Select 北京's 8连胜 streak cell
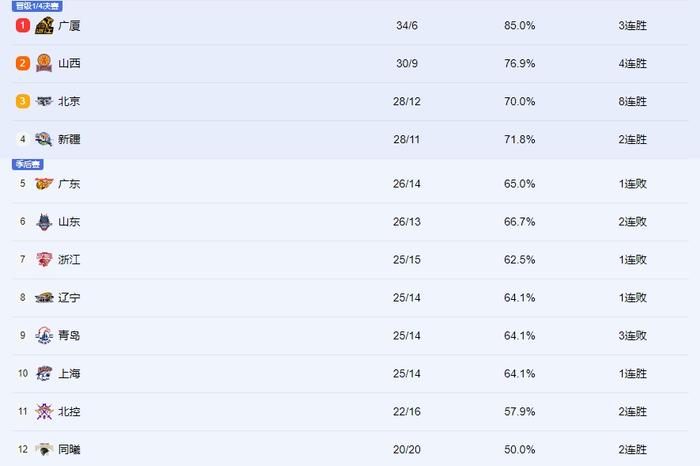This screenshot has width=700, height=466. [633, 101]
